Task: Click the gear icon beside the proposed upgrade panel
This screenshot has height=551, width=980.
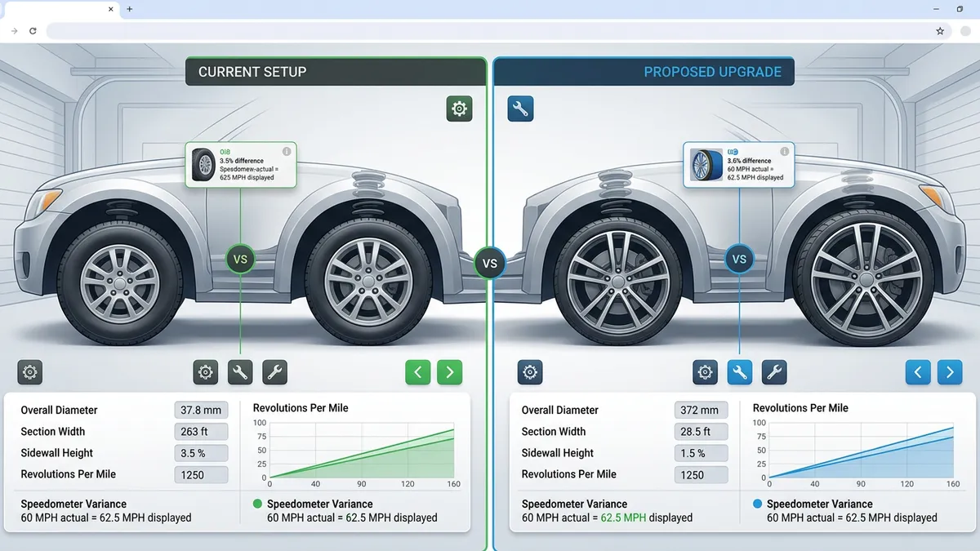Action: pos(529,371)
